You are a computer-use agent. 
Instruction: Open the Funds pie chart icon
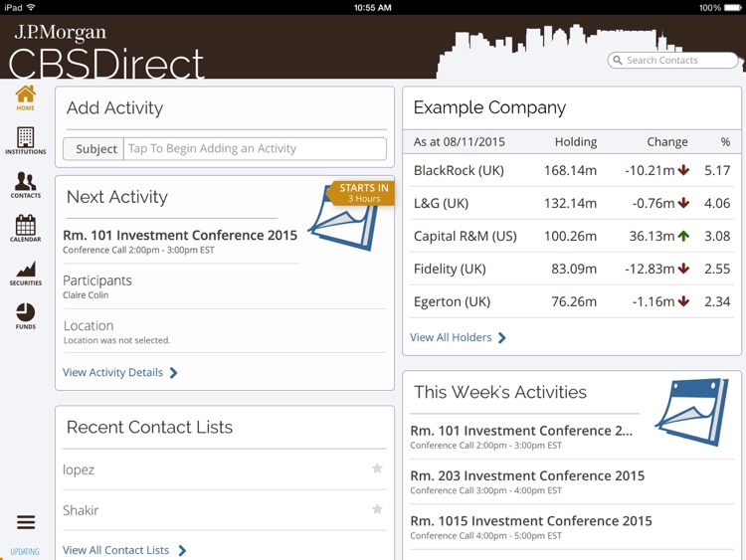[x=25, y=316]
